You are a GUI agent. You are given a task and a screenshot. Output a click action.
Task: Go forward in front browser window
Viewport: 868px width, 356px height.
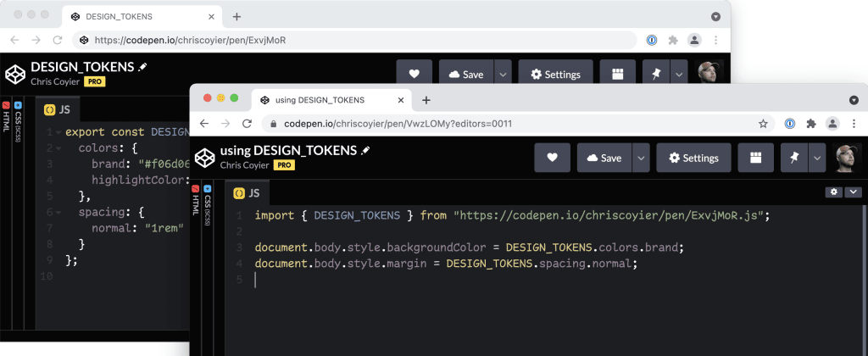click(225, 124)
